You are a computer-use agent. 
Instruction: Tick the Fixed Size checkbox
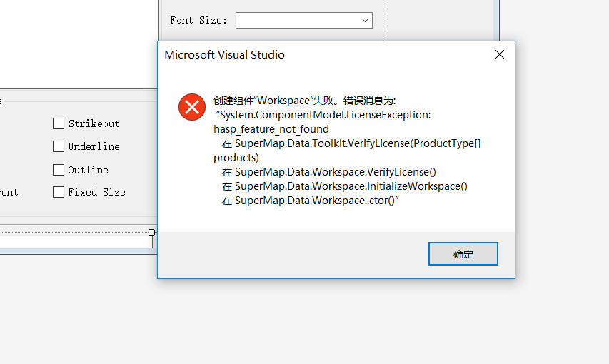pos(59,192)
